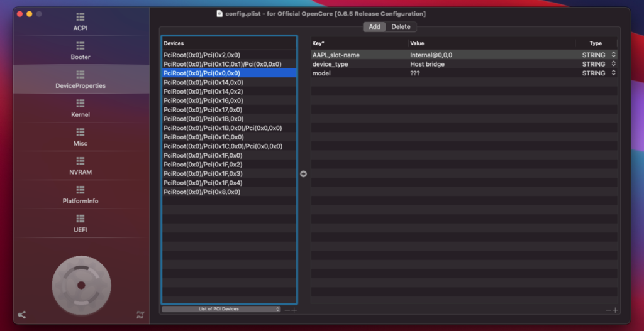Screen dimensions: 644x331
Task: Open type selector for model row
Action: [613, 73]
